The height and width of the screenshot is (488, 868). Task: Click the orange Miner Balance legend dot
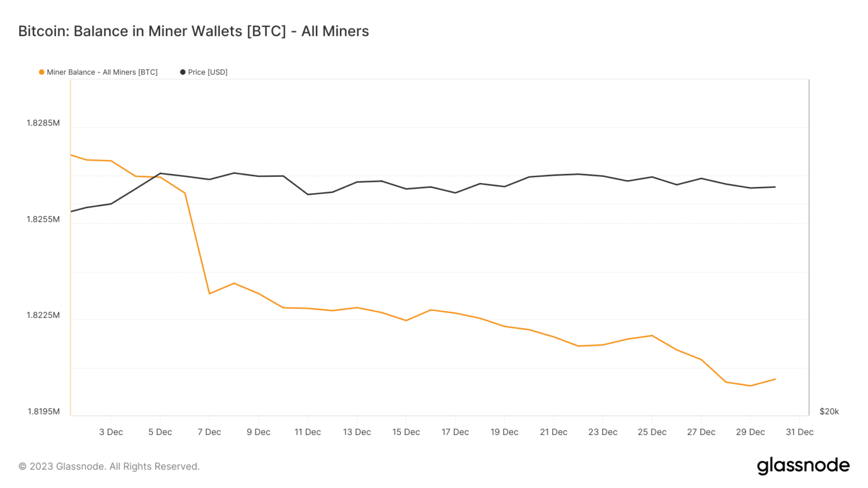pos(41,72)
